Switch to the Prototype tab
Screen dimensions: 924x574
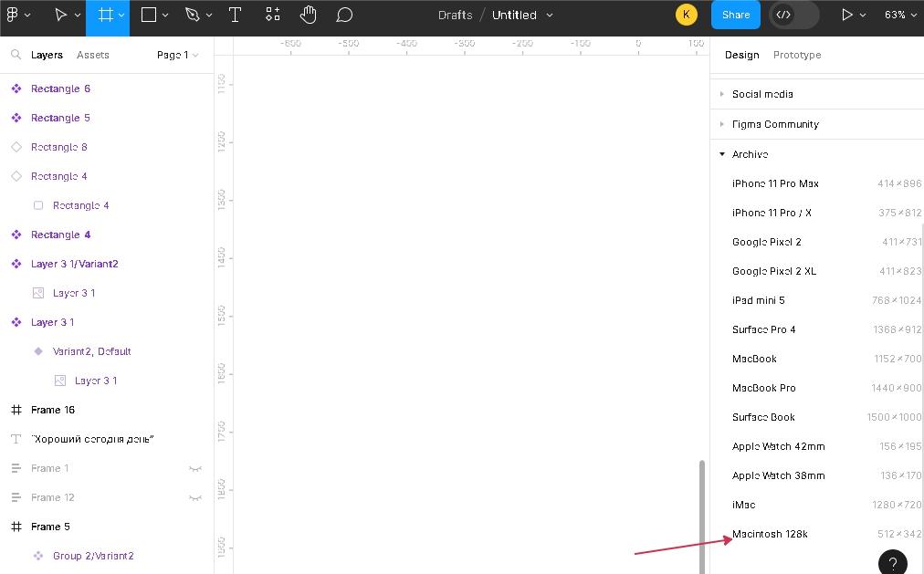coord(796,55)
